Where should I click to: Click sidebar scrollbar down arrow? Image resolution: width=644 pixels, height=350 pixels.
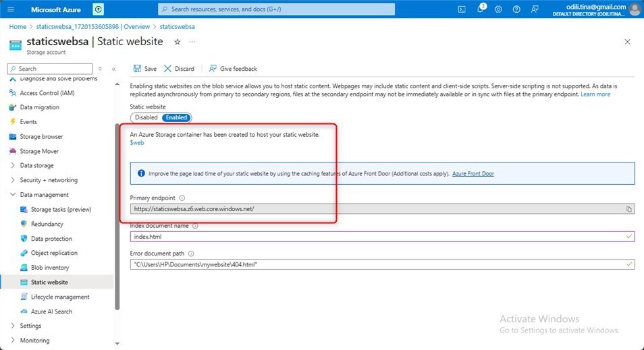pos(117,343)
